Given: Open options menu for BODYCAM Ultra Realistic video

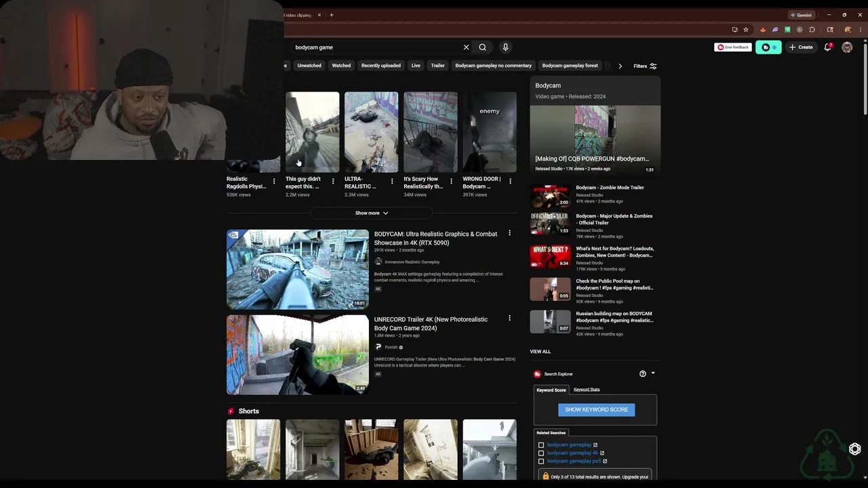Looking at the screenshot, I should point(509,233).
